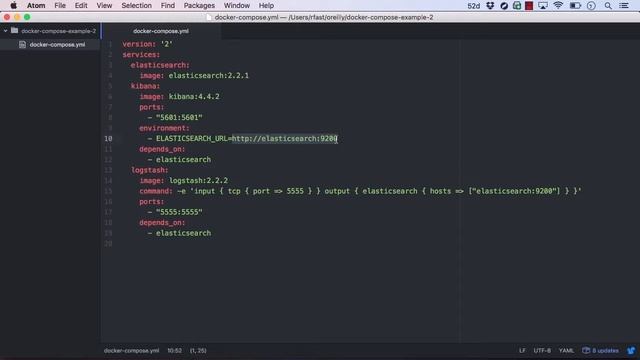Open the File menu
The width and height of the screenshot is (640, 360).
(x=60, y=6)
